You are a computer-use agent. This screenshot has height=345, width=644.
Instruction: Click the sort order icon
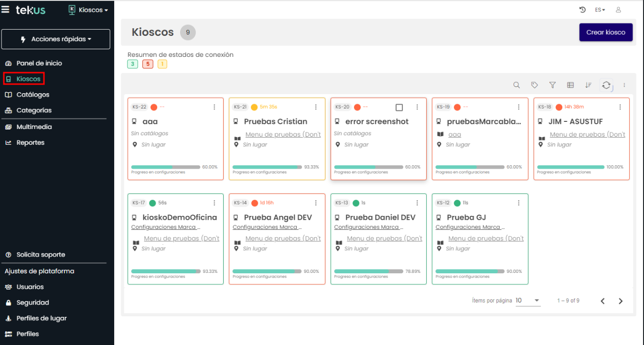tap(588, 85)
